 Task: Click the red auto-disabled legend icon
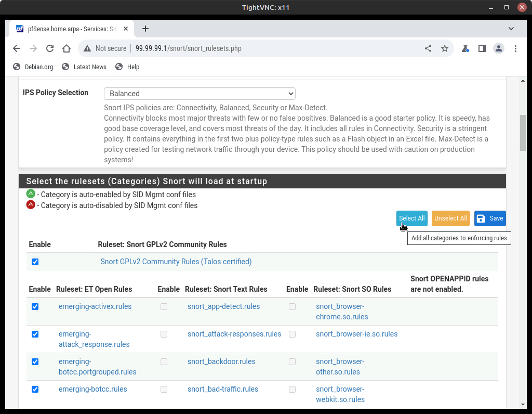(31, 205)
